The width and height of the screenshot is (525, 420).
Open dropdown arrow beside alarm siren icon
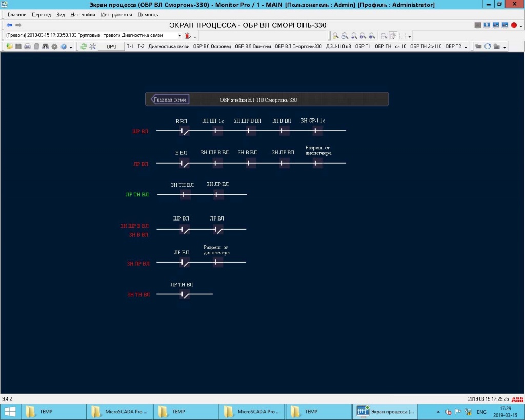tap(195, 37)
